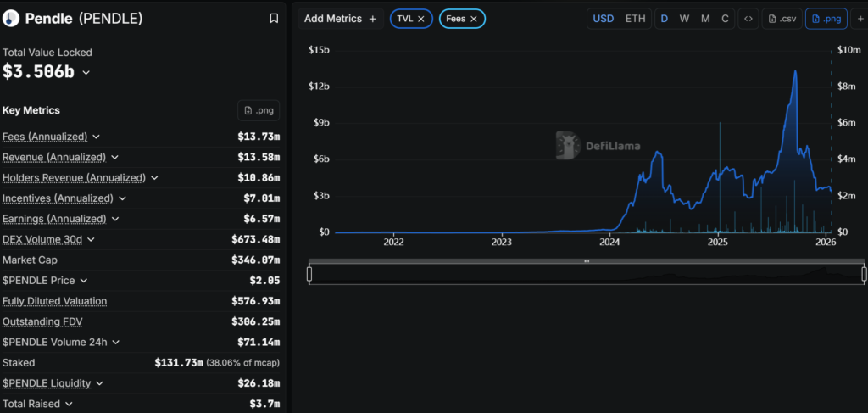868x413 pixels.
Task: Set chart interval to weekly (W)
Action: tap(684, 19)
